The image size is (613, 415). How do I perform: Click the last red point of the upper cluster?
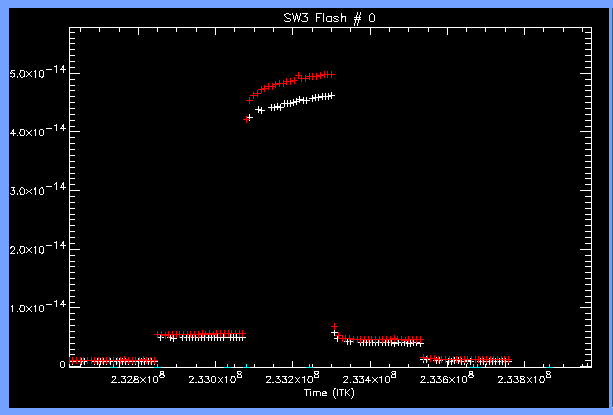point(331,74)
